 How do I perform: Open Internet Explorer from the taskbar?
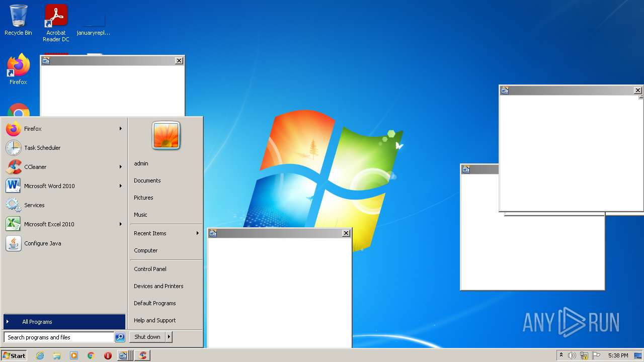pyautogui.click(x=40, y=355)
